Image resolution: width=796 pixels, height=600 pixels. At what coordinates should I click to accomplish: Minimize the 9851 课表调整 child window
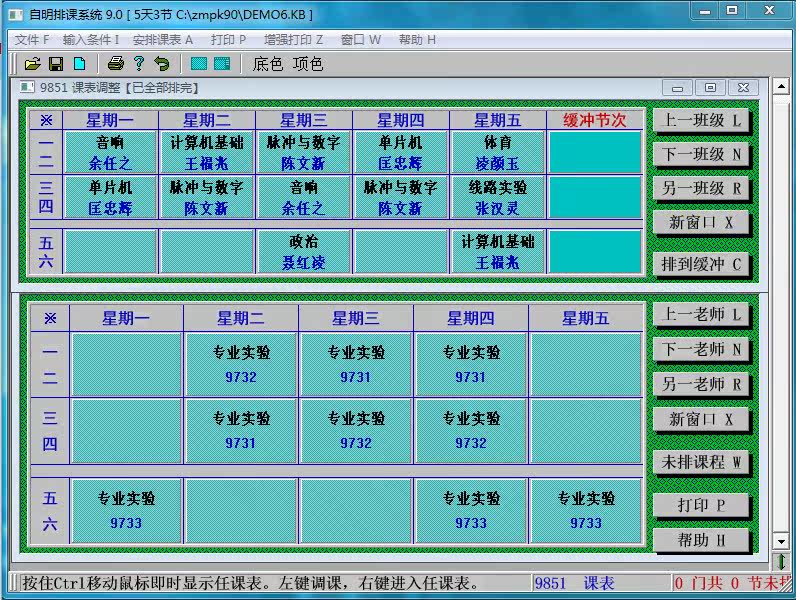pos(677,88)
